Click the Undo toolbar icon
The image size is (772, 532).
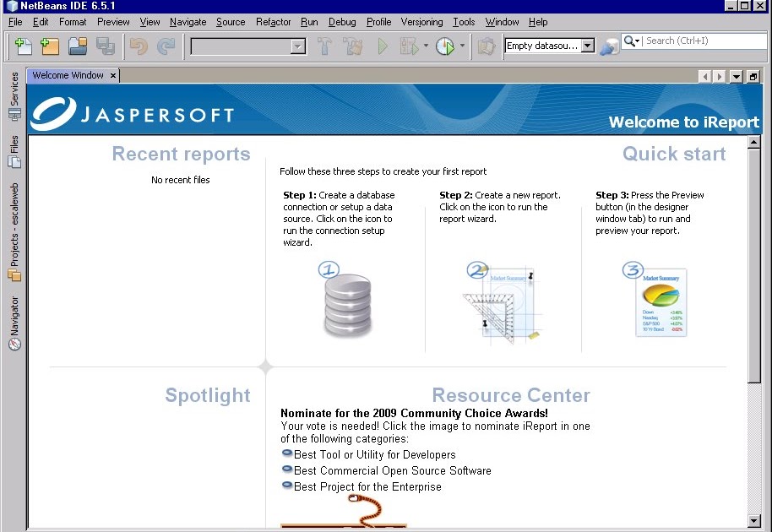coord(139,46)
